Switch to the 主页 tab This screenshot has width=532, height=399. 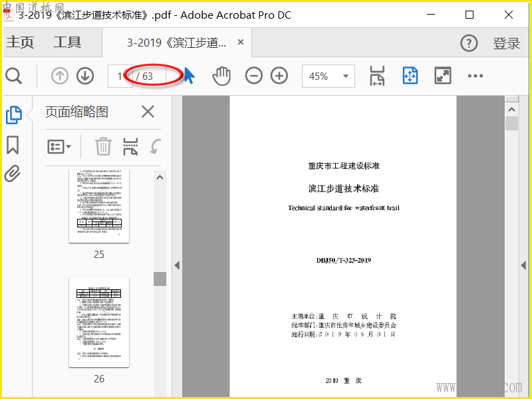(20, 42)
